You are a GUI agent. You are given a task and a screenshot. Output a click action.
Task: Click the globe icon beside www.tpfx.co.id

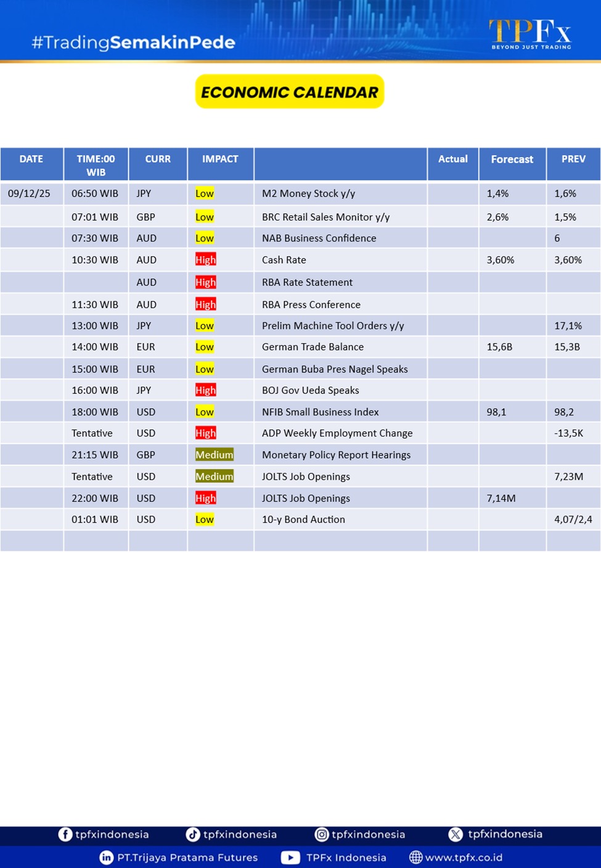[416, 858]
